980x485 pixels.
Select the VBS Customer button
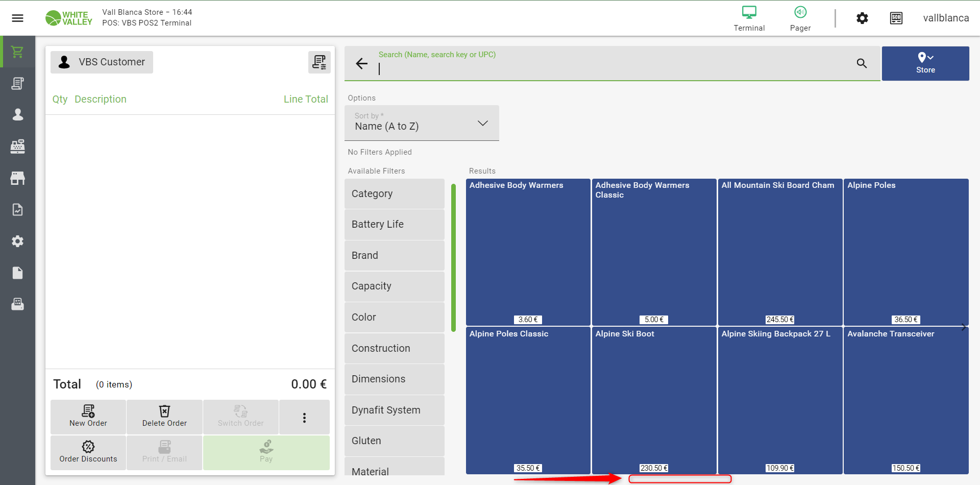point(102,62)
